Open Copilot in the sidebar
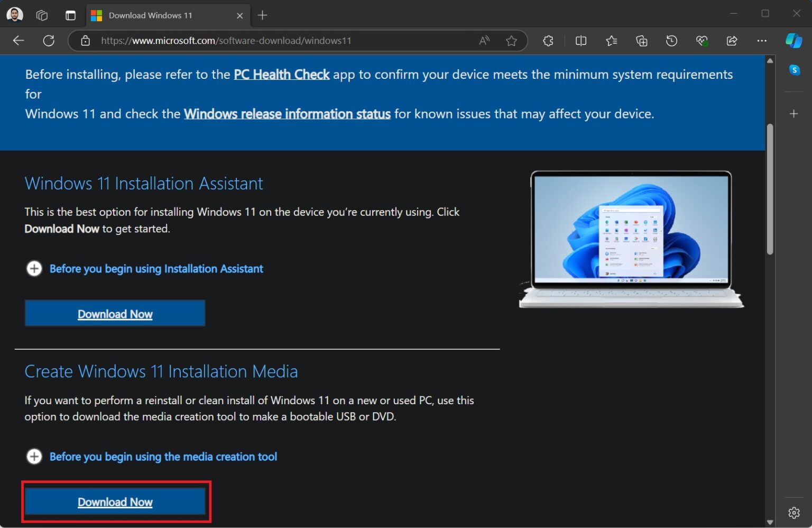Screen dimensions: 812x528 793,40
